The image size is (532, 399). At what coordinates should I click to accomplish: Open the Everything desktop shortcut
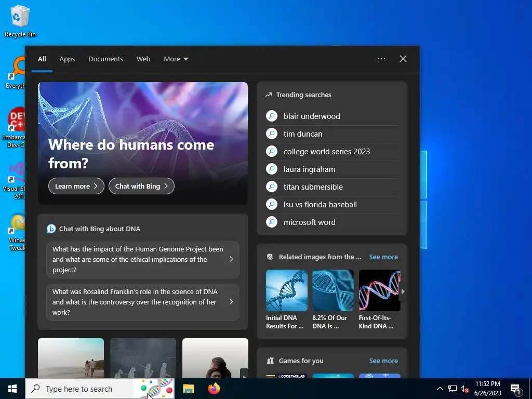click(15, 73)
